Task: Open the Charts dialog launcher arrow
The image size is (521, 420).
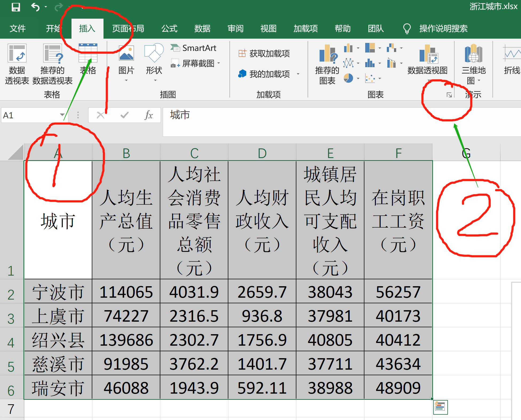Action: pos(449,95)
